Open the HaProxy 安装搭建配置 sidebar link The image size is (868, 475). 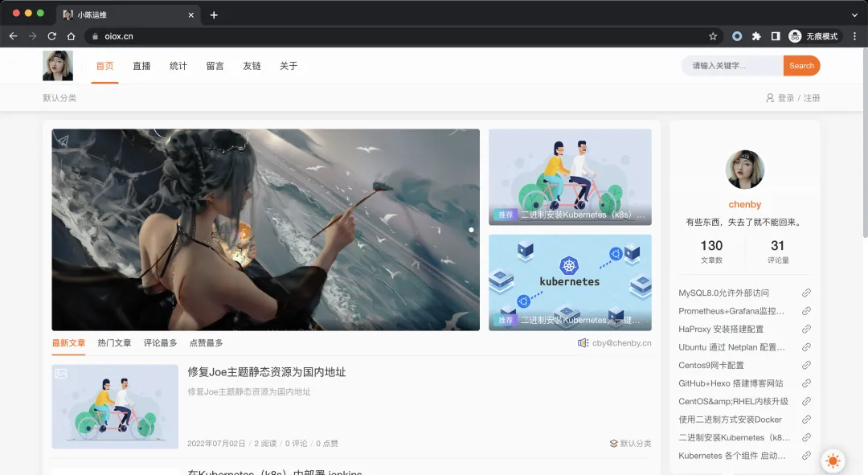click(721, 329)
